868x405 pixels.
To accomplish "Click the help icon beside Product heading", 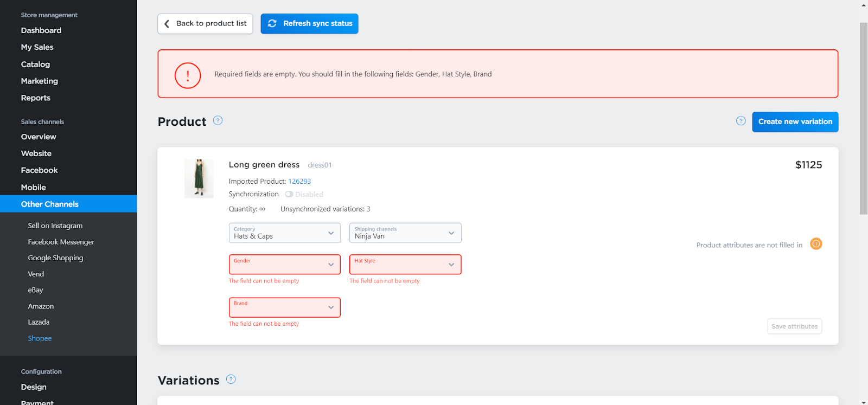I will point(218,120).
